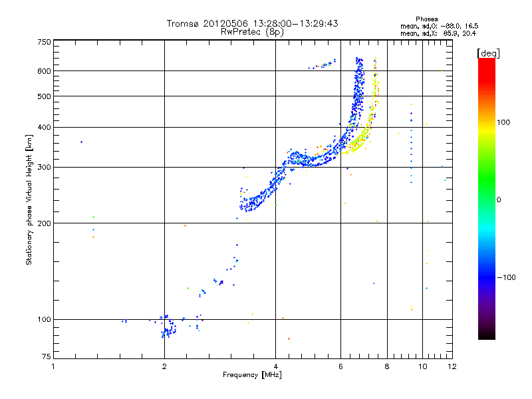Click the '100' y-axis tick label

(44, 320)
